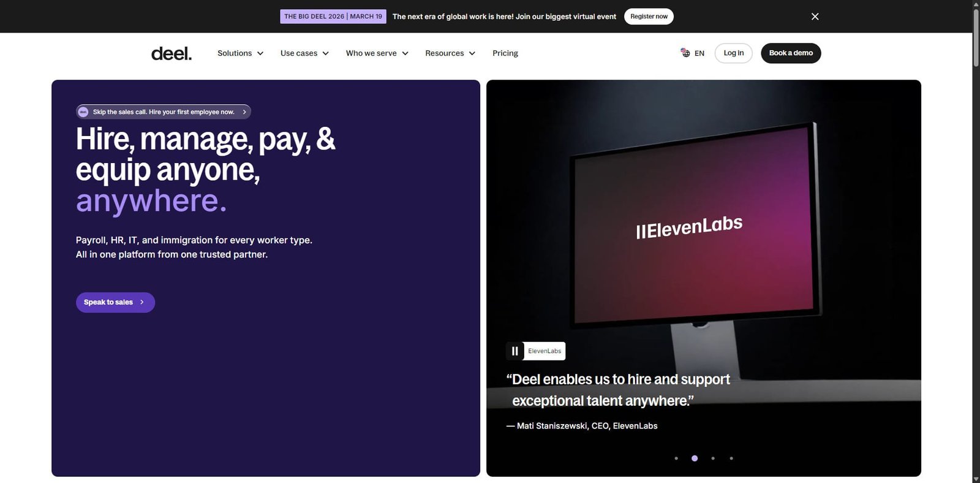This screenshot has height=483, width=980.
Task: Click the arrow in Speak to sales
Action: [142, 302]
